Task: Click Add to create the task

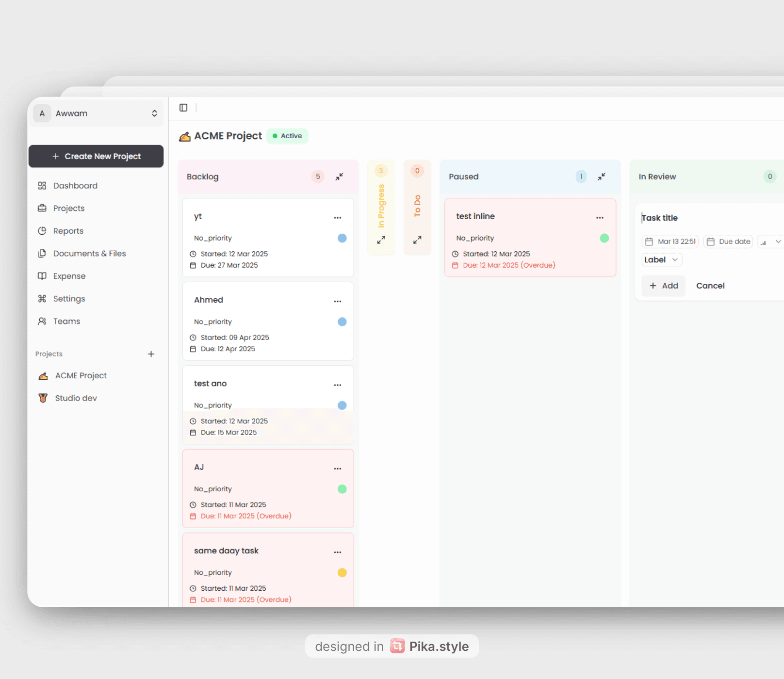Action: (x=663, y=286)
